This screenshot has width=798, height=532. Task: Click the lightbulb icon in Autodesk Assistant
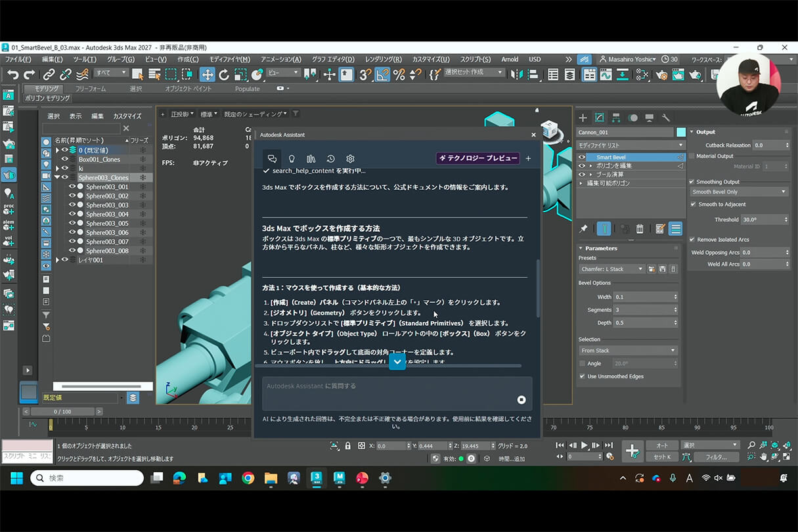click(292, 158)
